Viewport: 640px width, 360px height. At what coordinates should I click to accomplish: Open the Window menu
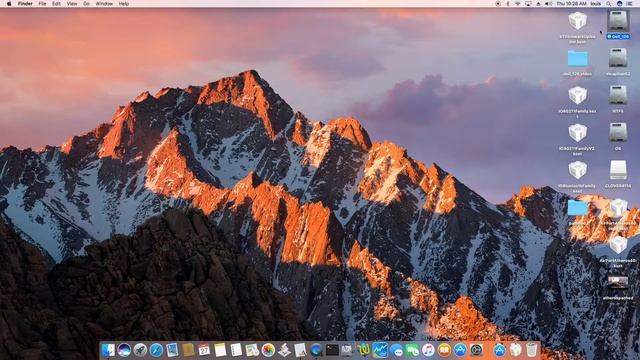point(104,4)
